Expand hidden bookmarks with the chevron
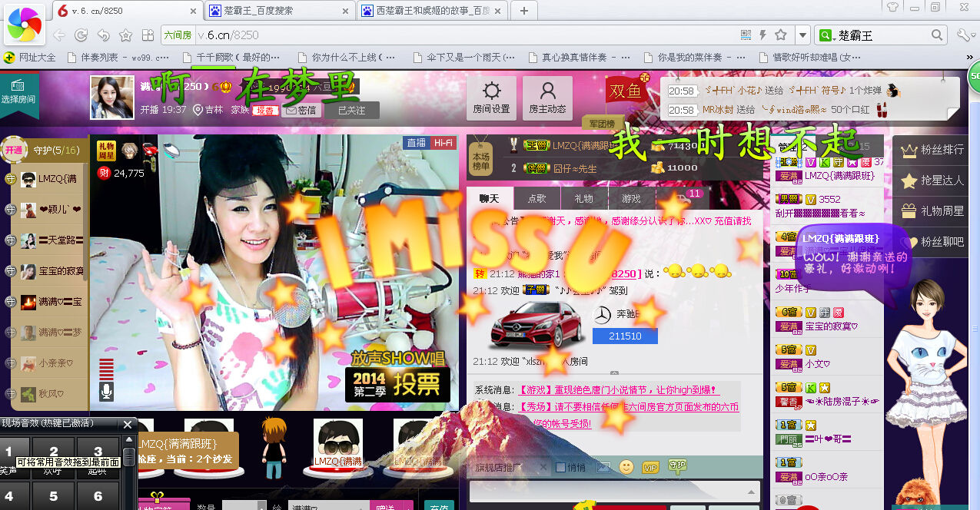This screenshot has height=510, width=980. (x=970, y=58)
